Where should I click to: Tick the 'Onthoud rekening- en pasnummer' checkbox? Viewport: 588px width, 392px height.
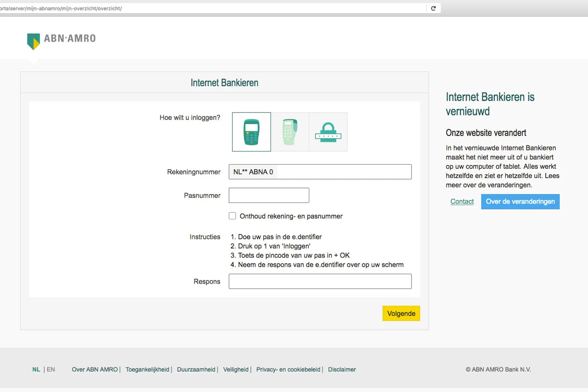(232, 216)
